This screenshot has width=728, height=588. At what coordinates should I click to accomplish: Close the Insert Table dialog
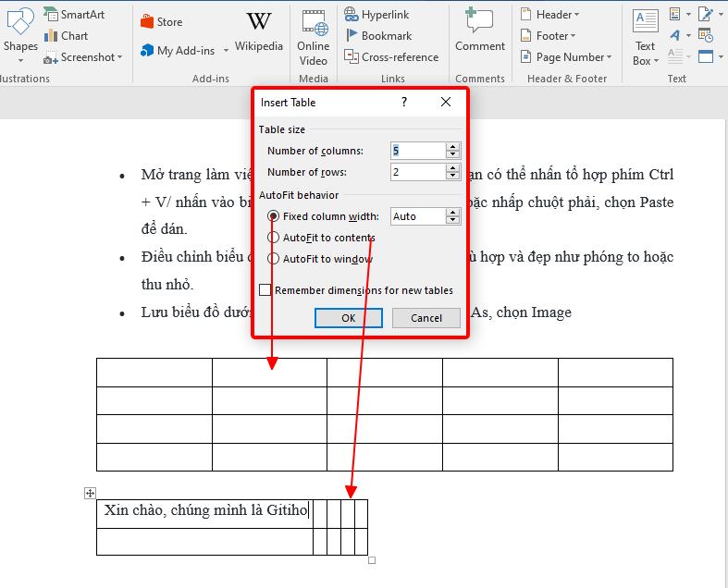446,102
